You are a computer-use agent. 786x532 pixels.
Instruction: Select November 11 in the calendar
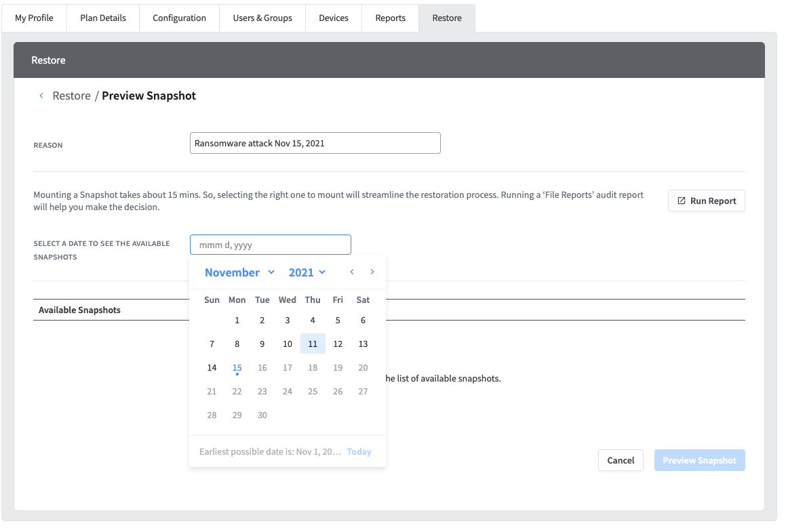[x=313, y=344]
